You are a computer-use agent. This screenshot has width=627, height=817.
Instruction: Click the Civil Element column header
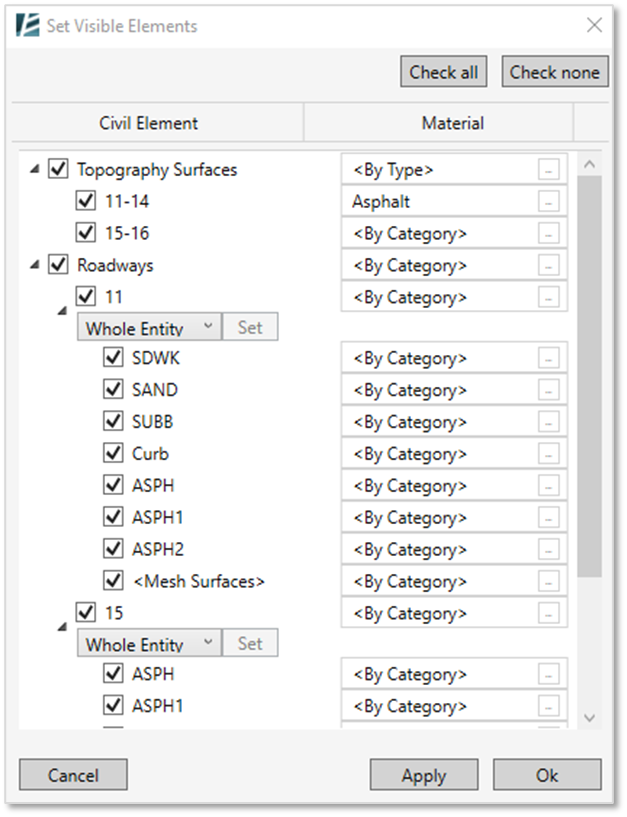click(x=149, y=123)
